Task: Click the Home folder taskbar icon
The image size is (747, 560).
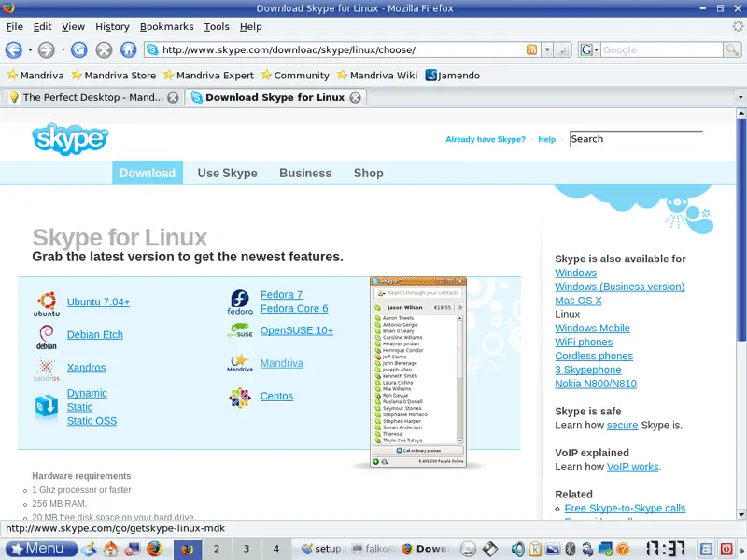Action: pos(110,549)
